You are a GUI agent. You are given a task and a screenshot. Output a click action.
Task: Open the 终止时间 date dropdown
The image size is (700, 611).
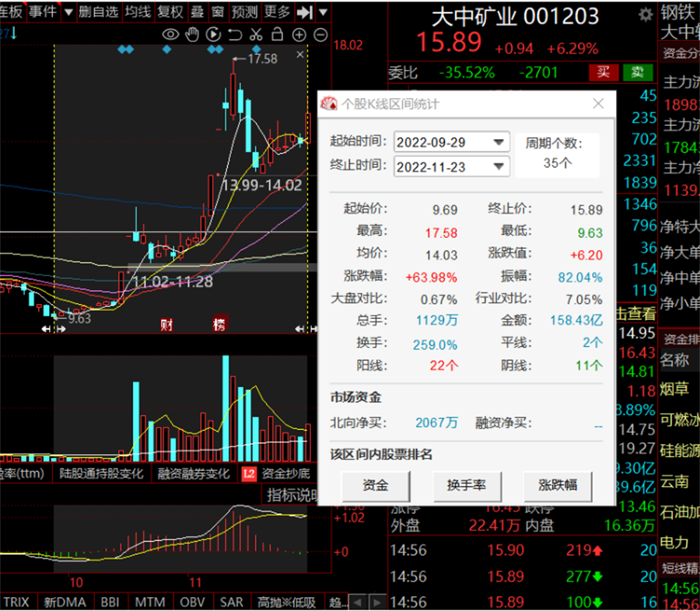tap(498, 166)
